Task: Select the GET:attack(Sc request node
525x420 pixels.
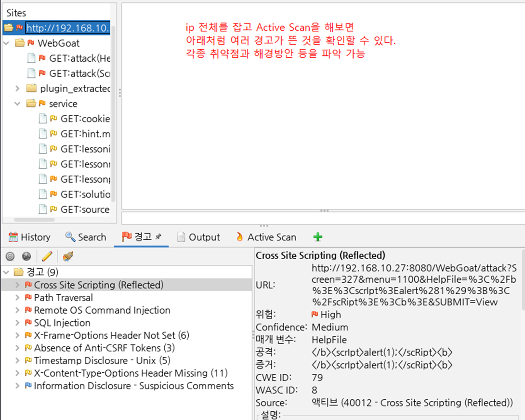Action: (79, 73)
